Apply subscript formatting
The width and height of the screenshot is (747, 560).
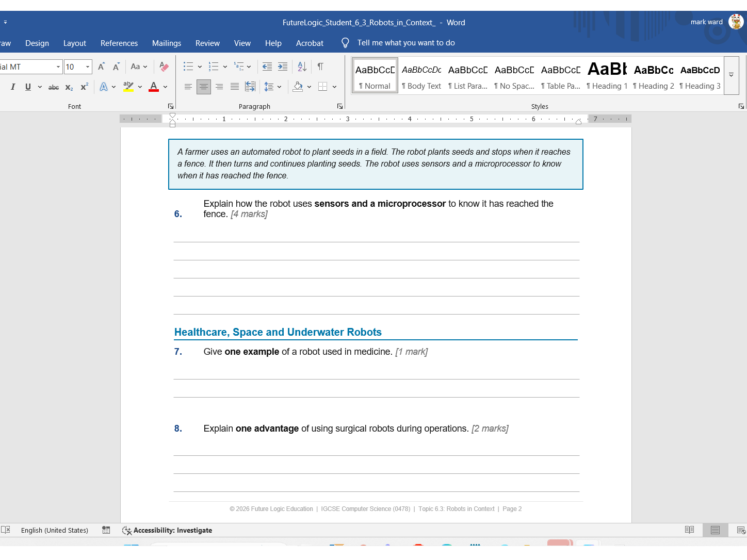pos(69,87)
